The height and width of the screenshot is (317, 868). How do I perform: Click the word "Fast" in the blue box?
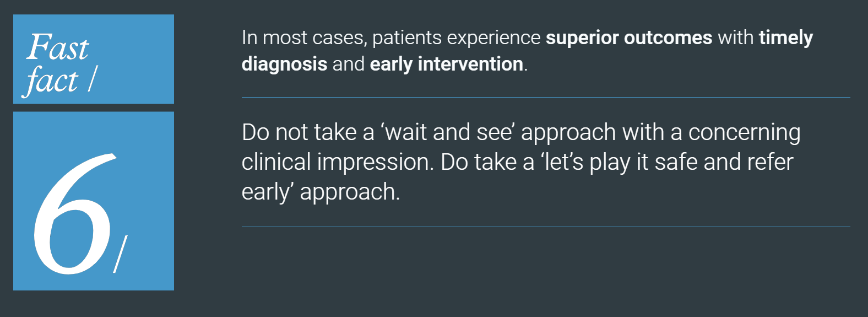point(58,47)
